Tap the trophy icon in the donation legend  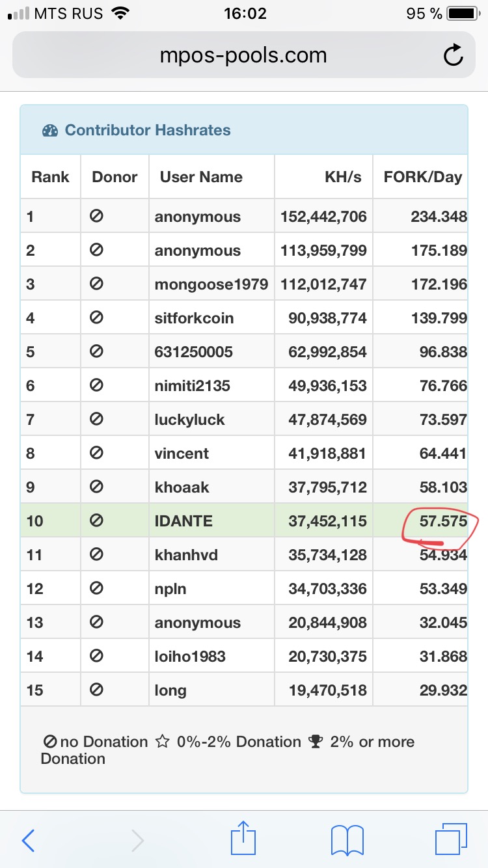(x=316, y=742)
